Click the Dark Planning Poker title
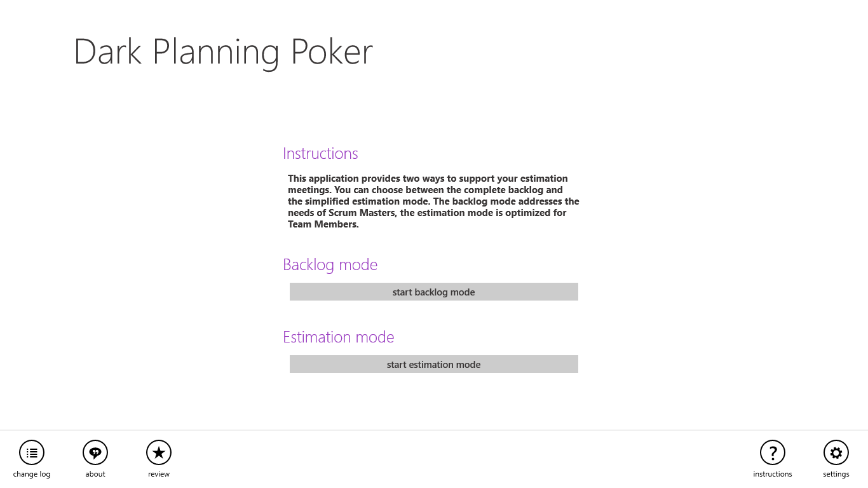The width and height of the screenshot is (868, 488). click(223, 52)
